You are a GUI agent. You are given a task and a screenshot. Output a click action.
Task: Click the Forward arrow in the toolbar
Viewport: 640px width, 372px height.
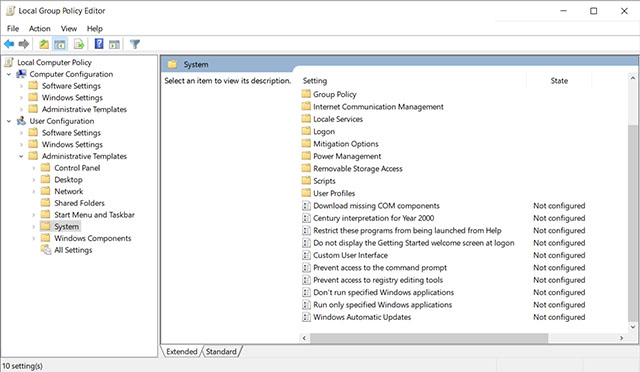[24, 44]
